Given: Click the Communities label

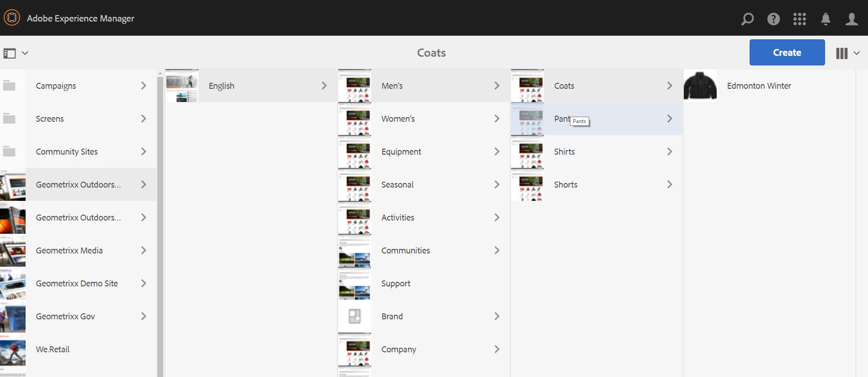Looking at the screenshot, I should tap(405, 250).
